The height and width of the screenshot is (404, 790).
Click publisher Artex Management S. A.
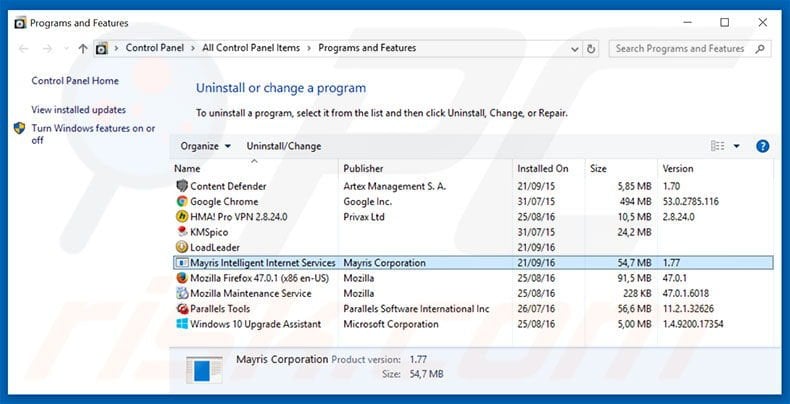click(394, 186)
